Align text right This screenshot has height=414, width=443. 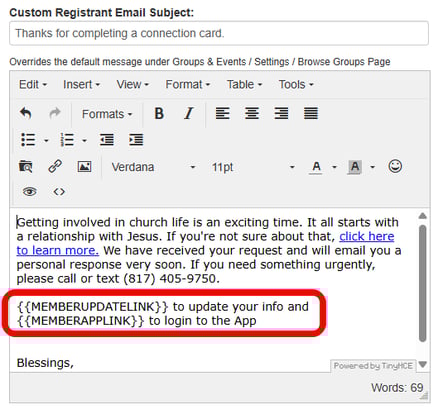tap(281, 113)
